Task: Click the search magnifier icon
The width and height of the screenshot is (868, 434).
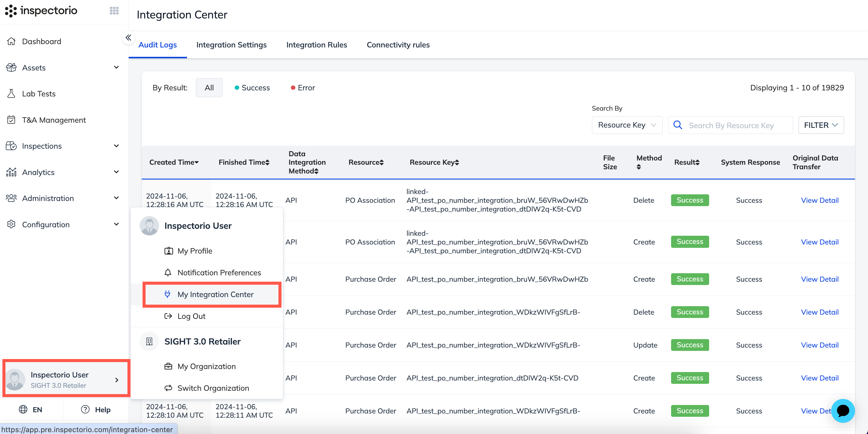Action: (678, 125)
